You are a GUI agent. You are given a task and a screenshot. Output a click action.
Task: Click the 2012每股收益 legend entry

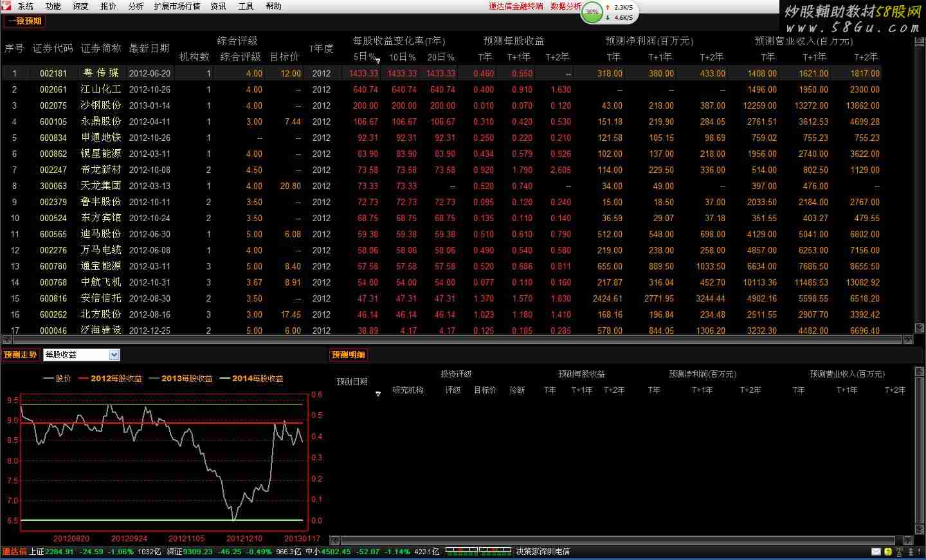pyautogui.click(x=110, y=379)
